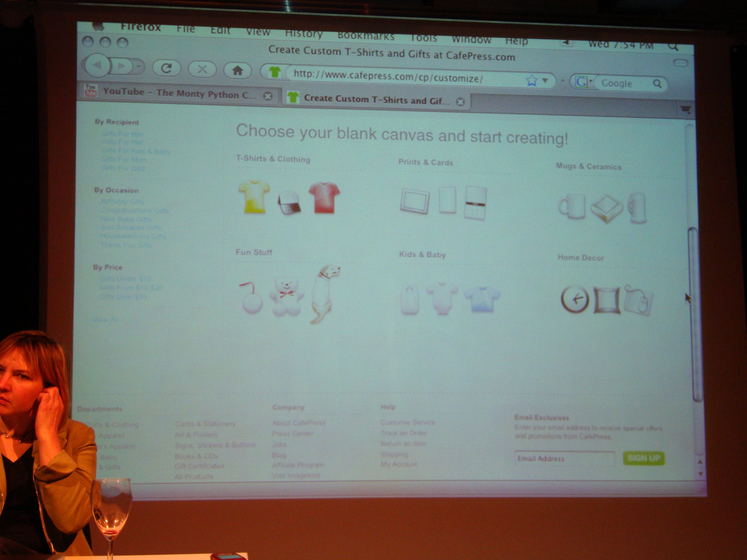Open the Help menu
Image resolution: width=747 pixels, height=560 pixels.
[x=516, y=41]
